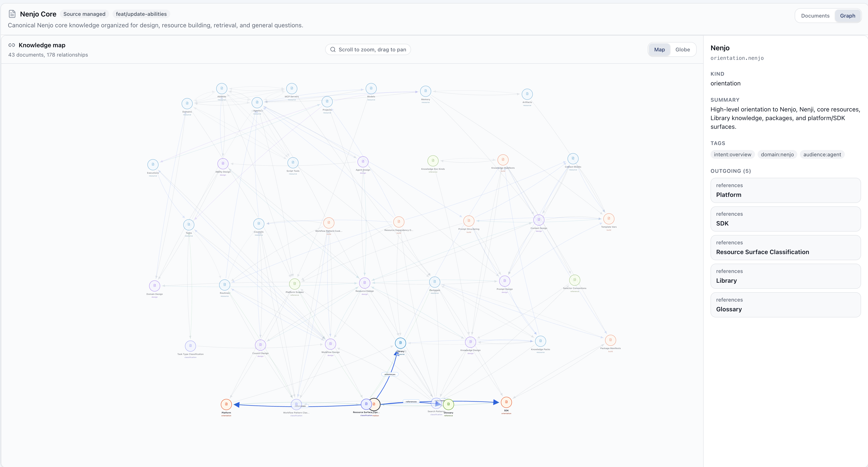Switch to the Globe view
This screenshot has width=868, height=467.
pos(682,49)
